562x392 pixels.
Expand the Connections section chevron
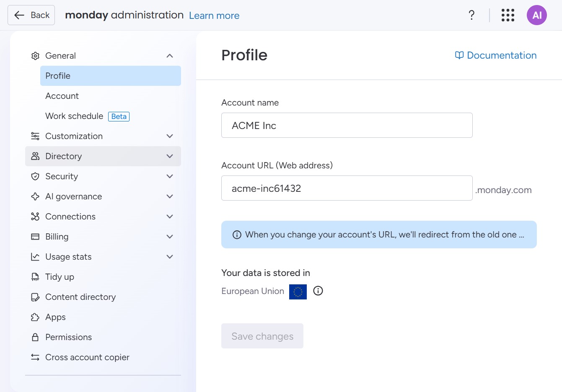point(170,217)
